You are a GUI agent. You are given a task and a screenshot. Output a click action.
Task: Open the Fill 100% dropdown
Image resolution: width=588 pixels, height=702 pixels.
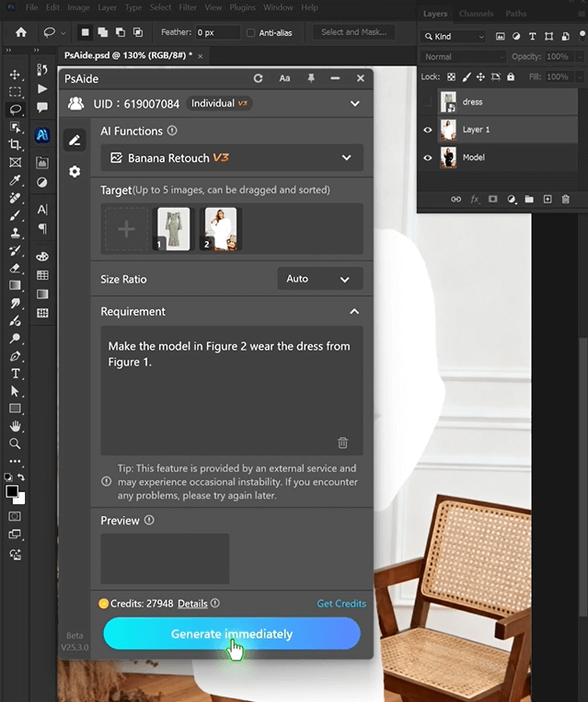click(580, 77)
